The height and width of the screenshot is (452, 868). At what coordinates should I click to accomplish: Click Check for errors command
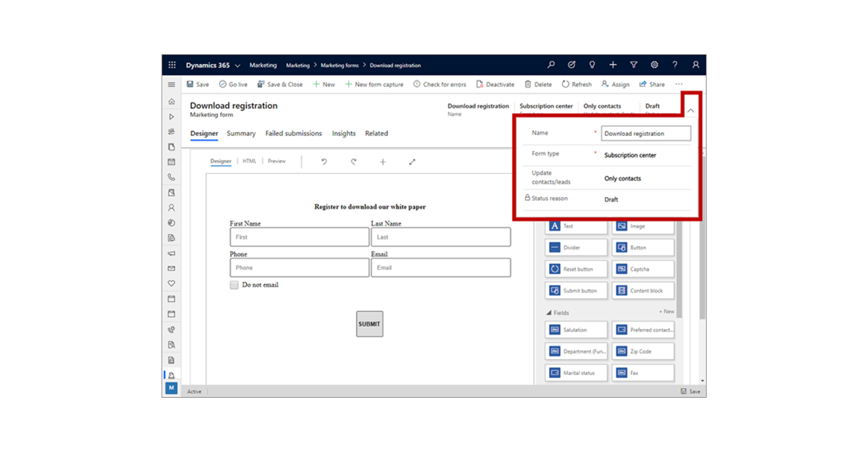click(x=439, y=85)
